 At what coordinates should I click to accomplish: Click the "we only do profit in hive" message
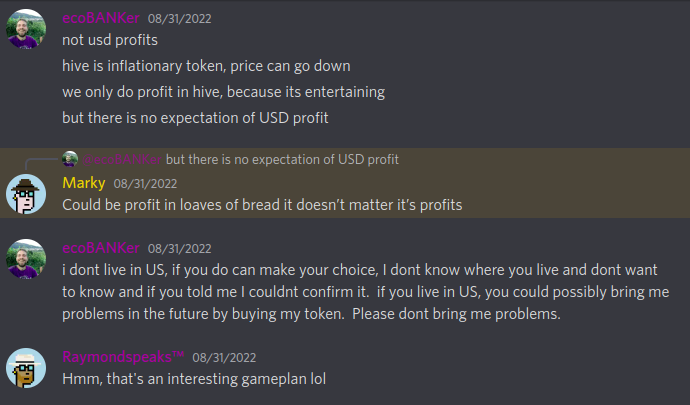(x=223, y=92)
